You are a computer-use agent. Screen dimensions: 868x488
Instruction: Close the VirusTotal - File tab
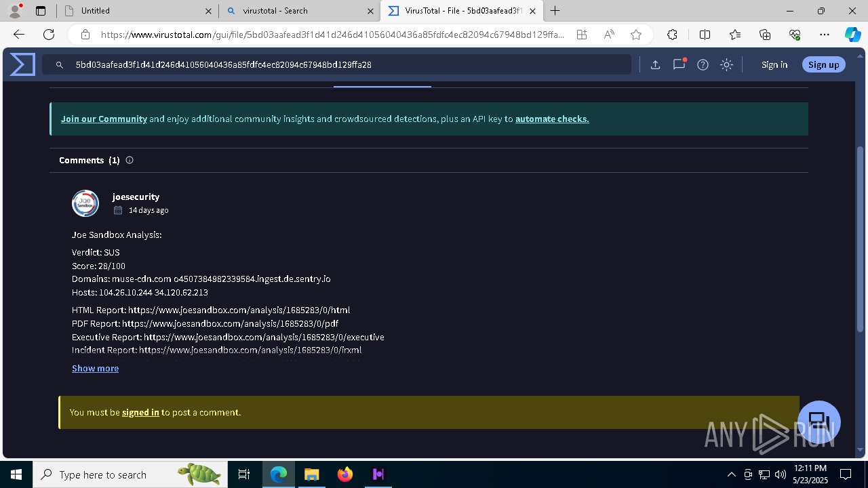pyautogui.click(x=532, y=11)
